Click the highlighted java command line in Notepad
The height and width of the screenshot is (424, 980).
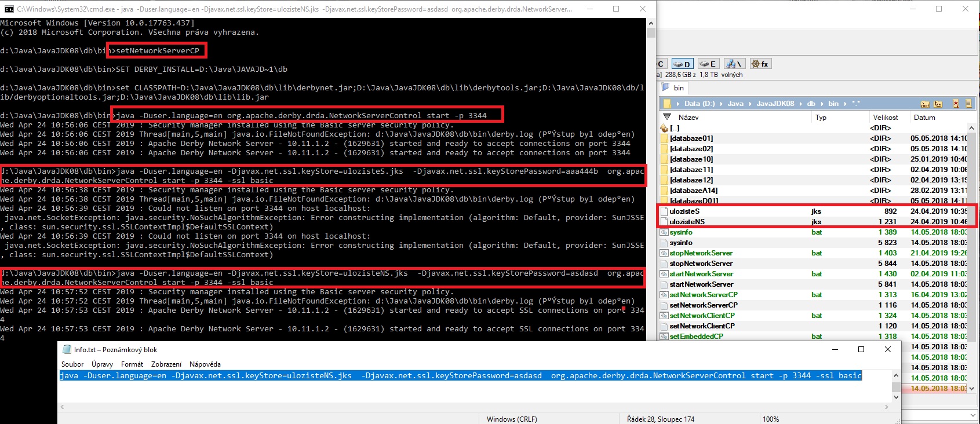click(461, 376)
